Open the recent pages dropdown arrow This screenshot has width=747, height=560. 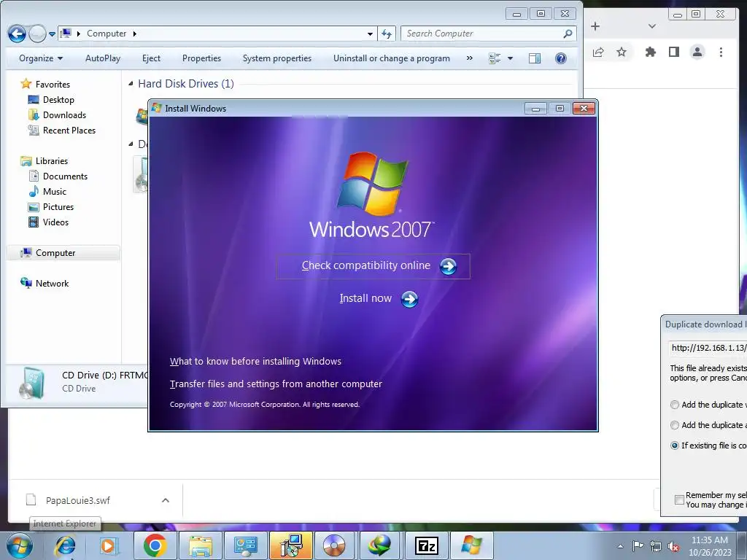click(x=53, y=34)
